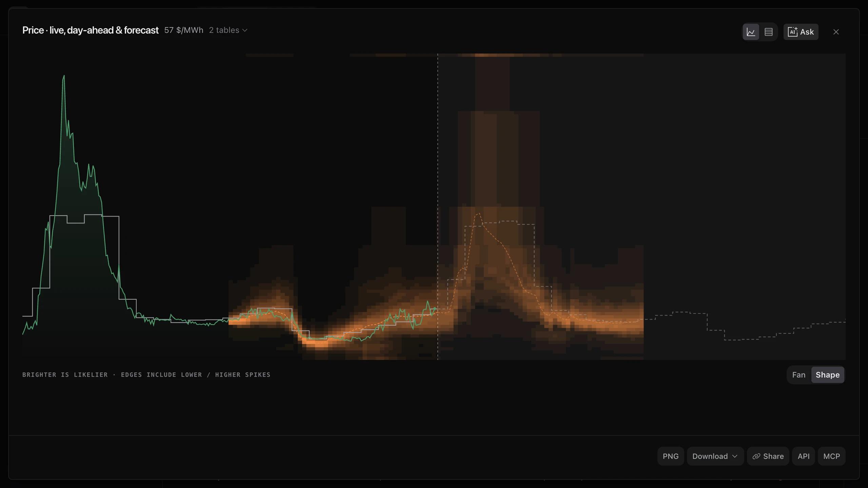868x488 pixels.
Task: Switch to table view icon
Action: [768, 32]
